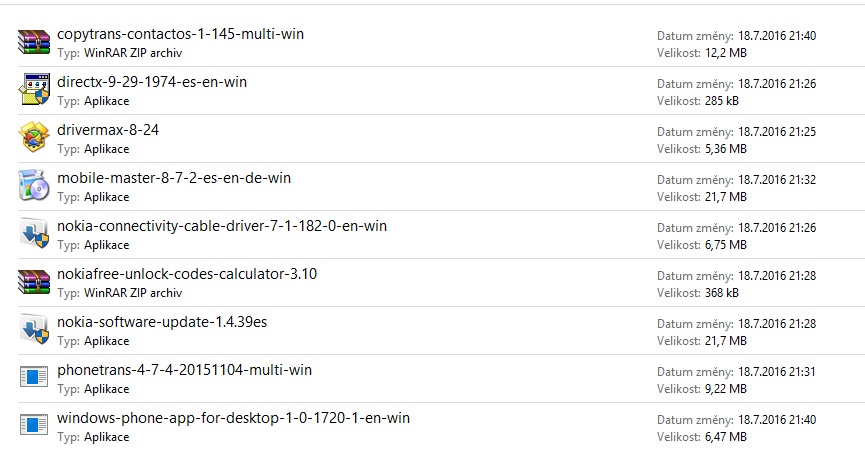The height and width of the screenshot is (474, 865).
Task: Select the nokiafree-unlock-codes WinRAR icon
Action: tap(34, 282)
